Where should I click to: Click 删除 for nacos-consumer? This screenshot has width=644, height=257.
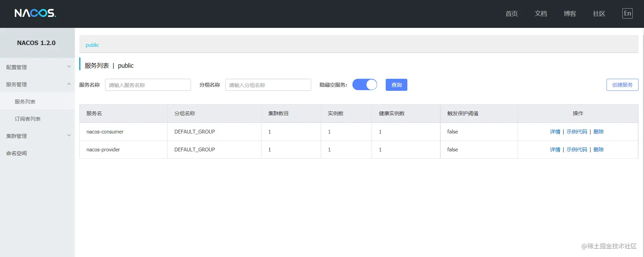[598, 132]
